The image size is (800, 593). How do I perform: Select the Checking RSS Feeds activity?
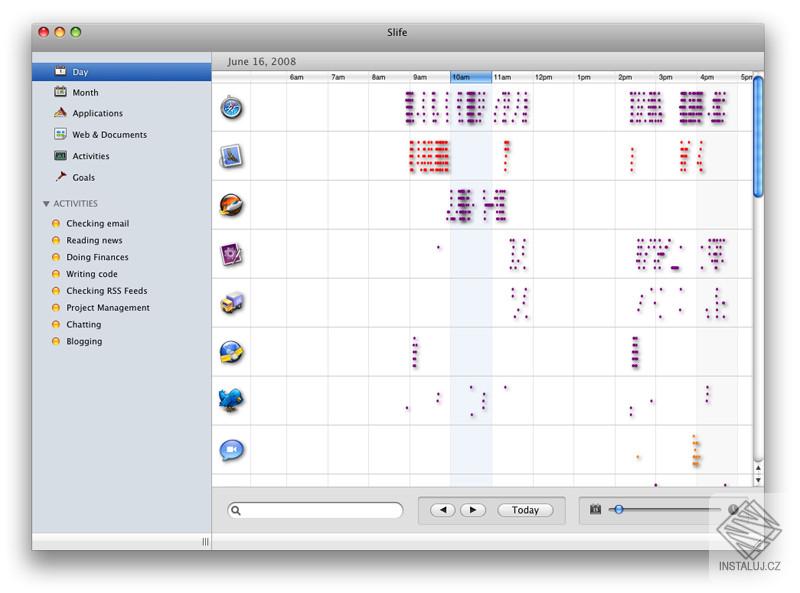coord(107,291)
